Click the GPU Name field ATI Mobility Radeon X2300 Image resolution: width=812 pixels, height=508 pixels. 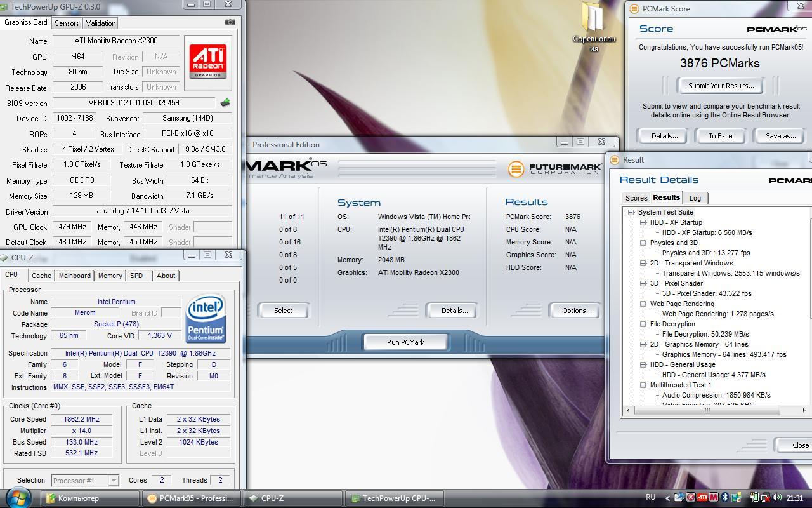[x=116, y=41]
